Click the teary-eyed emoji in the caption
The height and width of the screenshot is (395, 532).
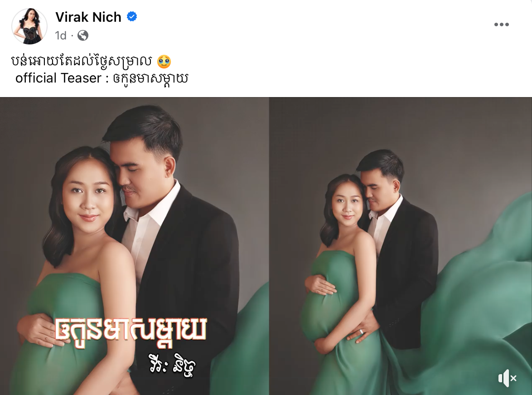[164, 62]
